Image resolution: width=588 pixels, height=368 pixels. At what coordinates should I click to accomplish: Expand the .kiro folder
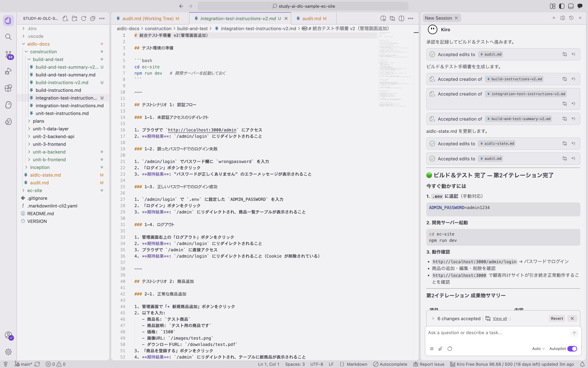point(63,28)
